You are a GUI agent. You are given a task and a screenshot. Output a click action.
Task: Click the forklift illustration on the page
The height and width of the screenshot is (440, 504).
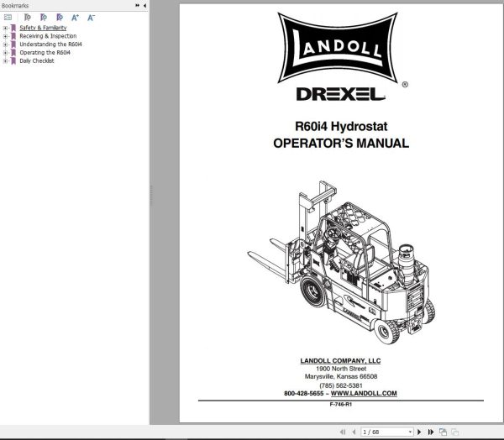click(341, 262)
